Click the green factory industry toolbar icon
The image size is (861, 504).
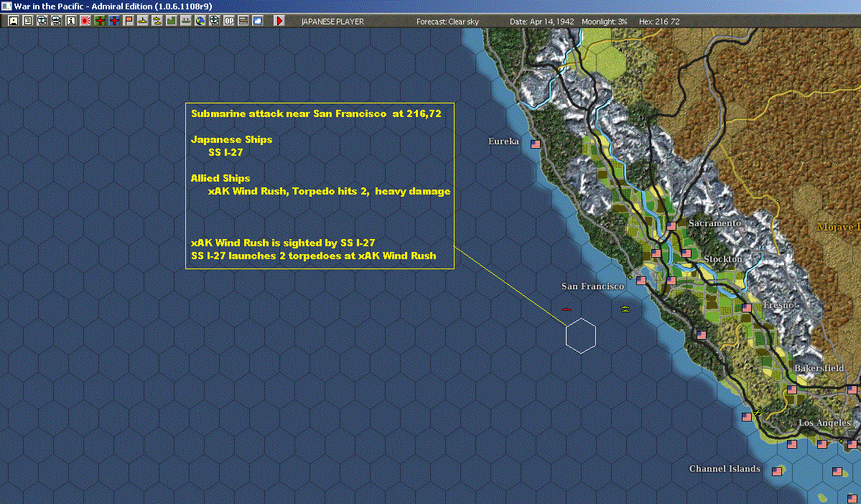[172, 21]
